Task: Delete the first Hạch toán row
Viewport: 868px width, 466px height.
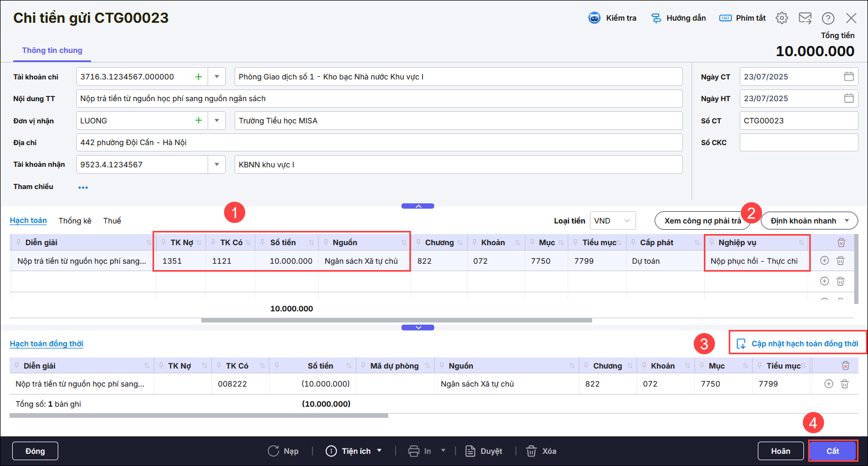Action: [840, 261]
